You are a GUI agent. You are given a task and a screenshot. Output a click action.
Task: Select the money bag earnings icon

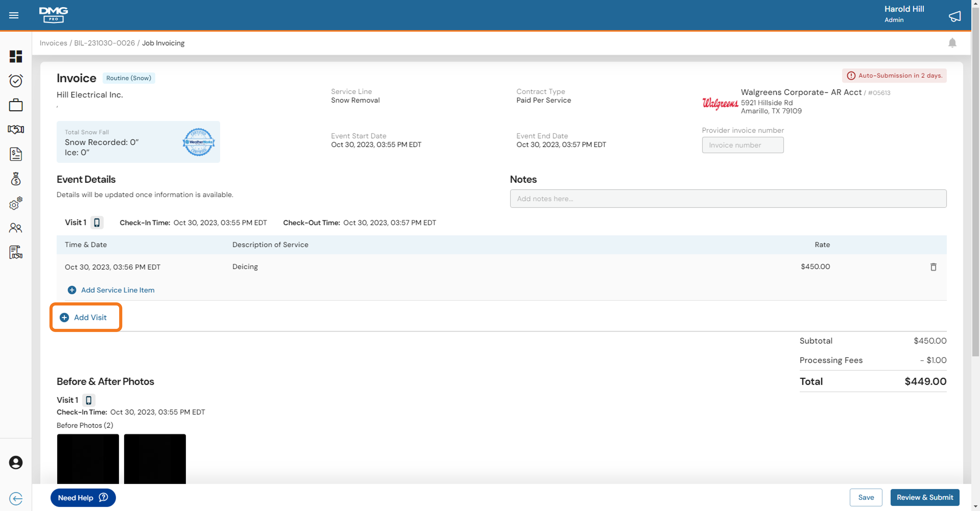[16, 179]
